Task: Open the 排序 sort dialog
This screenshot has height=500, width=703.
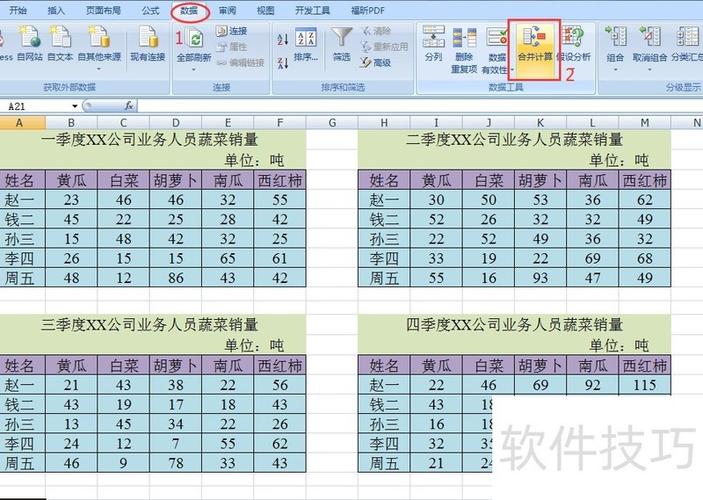Action: point(306,44)
